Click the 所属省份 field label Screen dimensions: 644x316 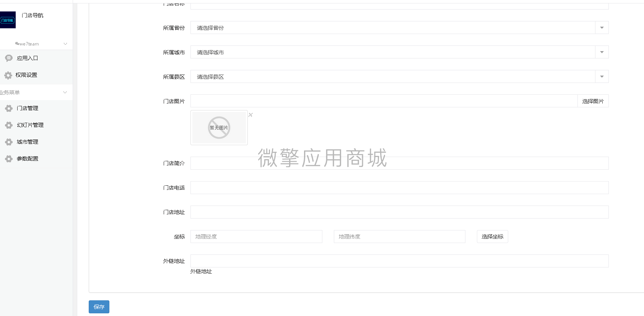pos(174,28)
